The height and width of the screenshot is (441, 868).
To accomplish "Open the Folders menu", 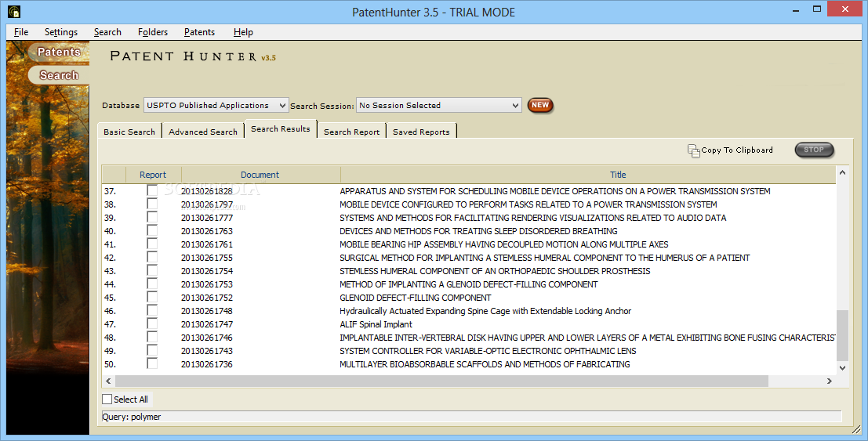I will (x=153, y=32).
